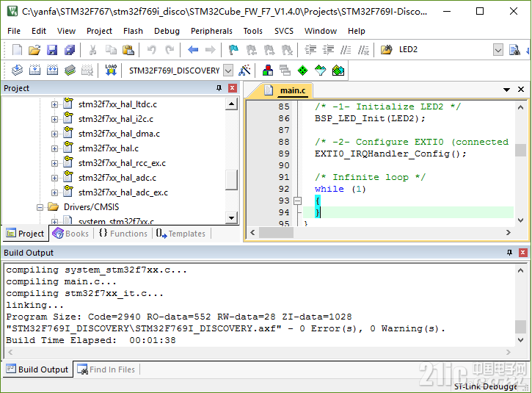The width and height of the screenshot is (532, 393).
Task: Open the Project menu
Action: (99, 31)
